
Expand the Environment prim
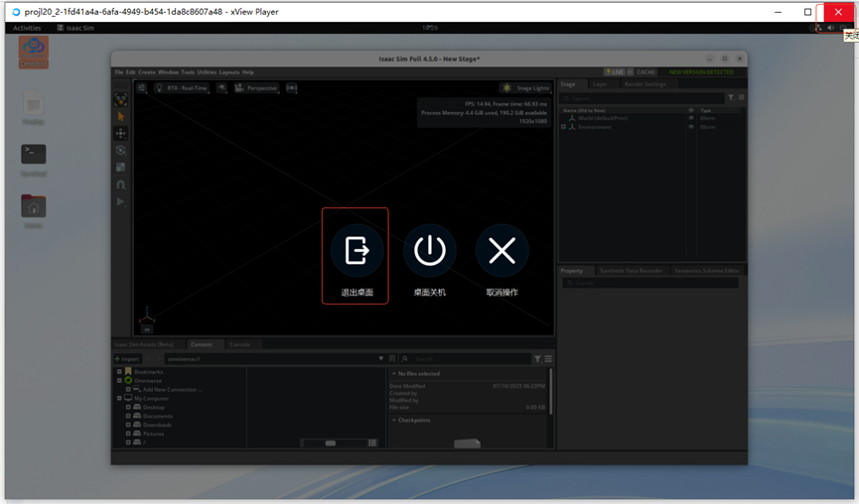point(563,127)
